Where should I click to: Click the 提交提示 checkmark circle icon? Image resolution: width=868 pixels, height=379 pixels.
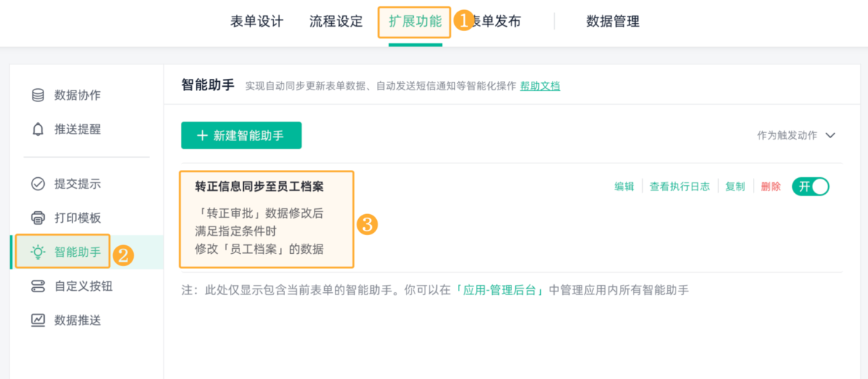[x=38, y=184]
